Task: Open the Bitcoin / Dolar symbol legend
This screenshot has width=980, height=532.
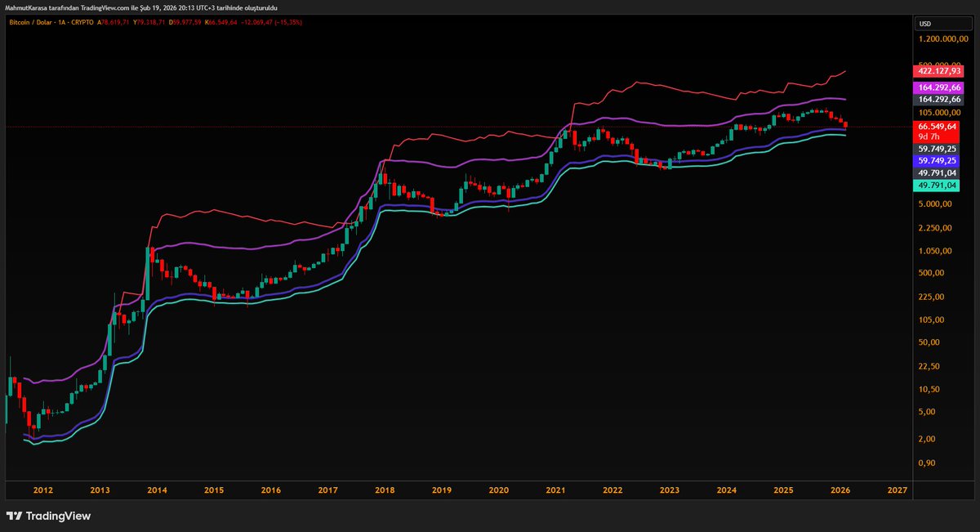Action: pos(30,23)
